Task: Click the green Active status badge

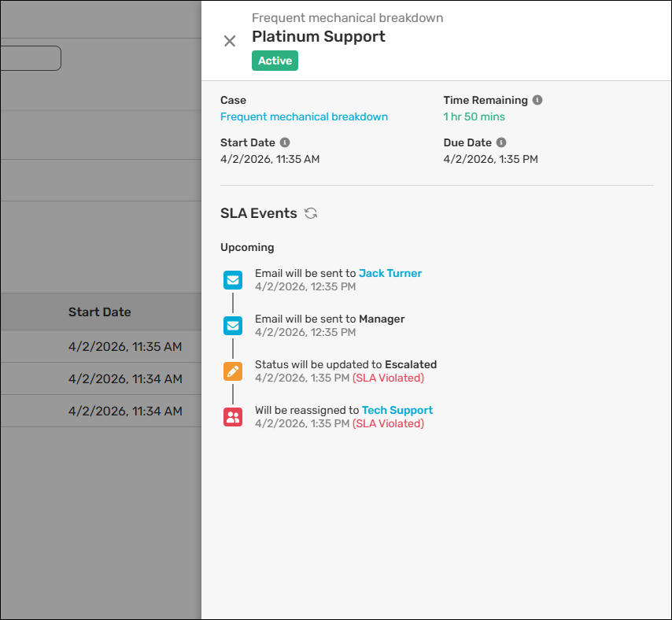Action: point(275,61)
